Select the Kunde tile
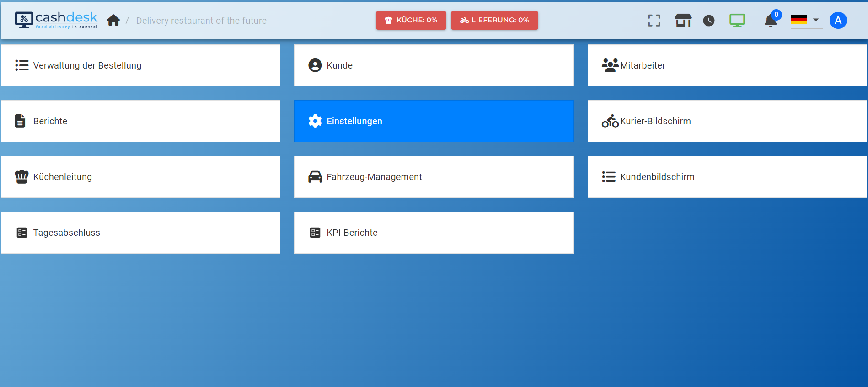Image resolution: width=868 pixels, height=387 pixels. [x=434, y=65]
